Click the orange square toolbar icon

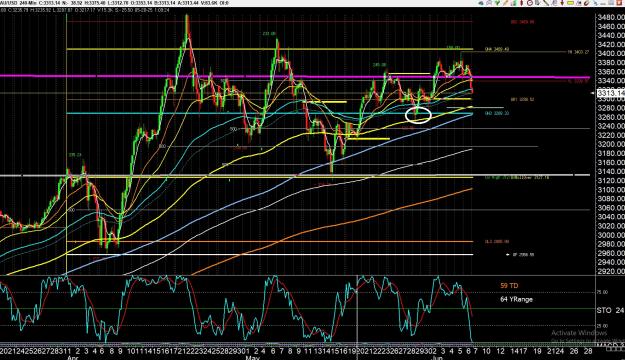tap(619, 3)
